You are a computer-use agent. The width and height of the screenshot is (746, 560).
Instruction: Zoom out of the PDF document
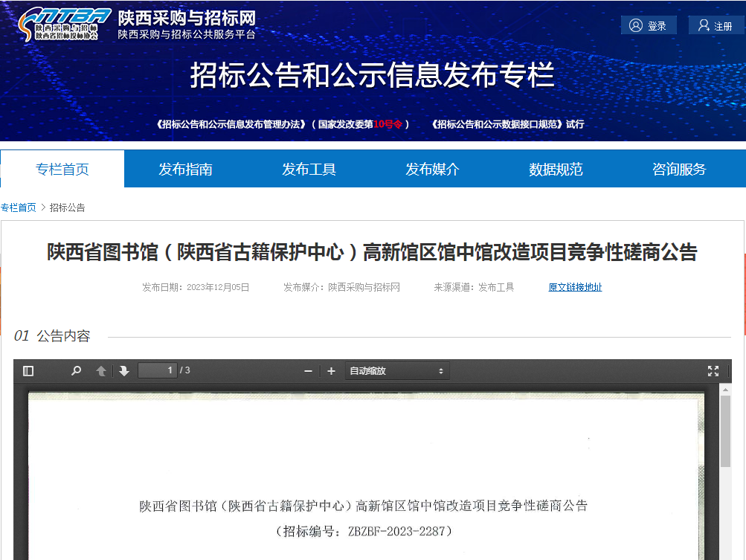pos(308,370)
